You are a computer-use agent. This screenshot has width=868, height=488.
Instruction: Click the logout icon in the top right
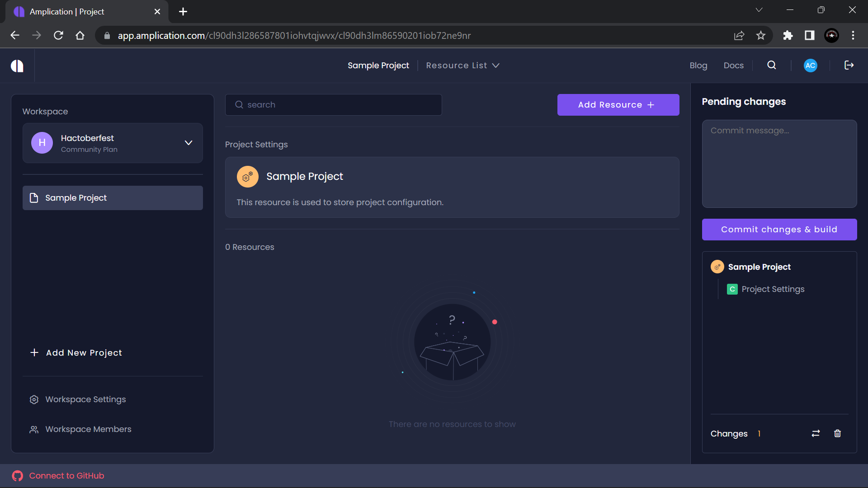tap(849, 65)
